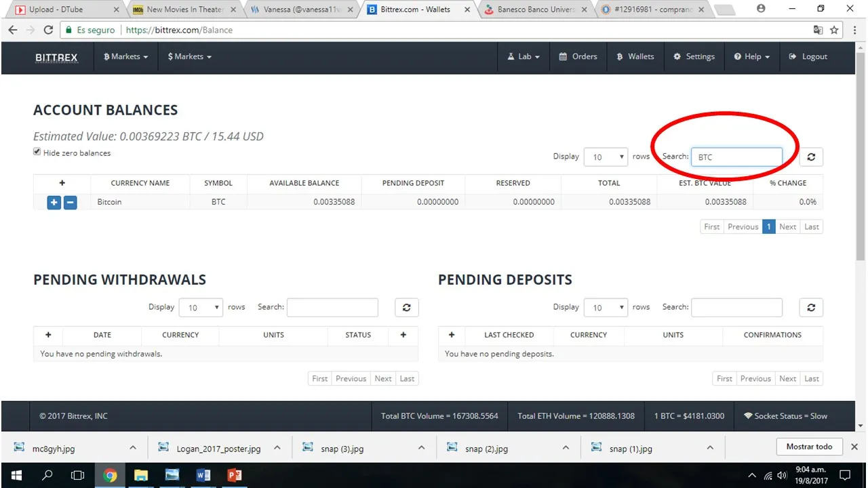Expand the Help dropdown menu
This screenshot has height=488, width=868.
751,57
